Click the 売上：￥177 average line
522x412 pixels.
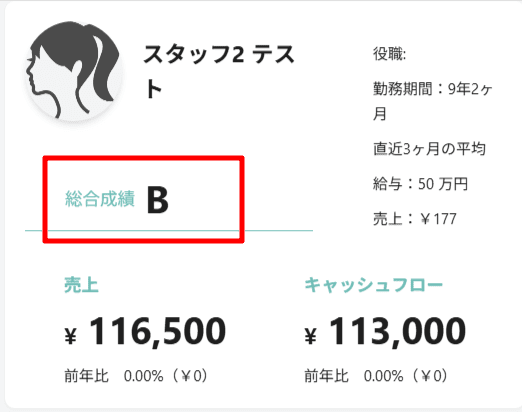[415, 219]
